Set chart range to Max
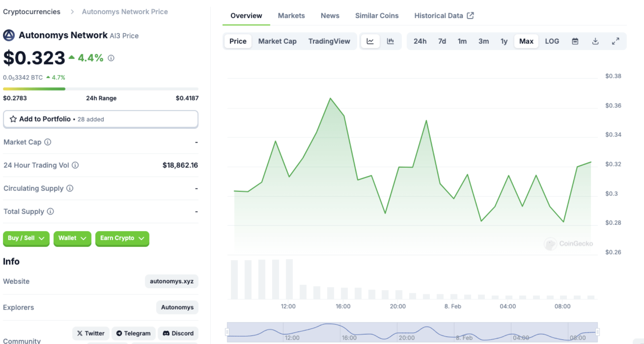 (x=526, y=41)
